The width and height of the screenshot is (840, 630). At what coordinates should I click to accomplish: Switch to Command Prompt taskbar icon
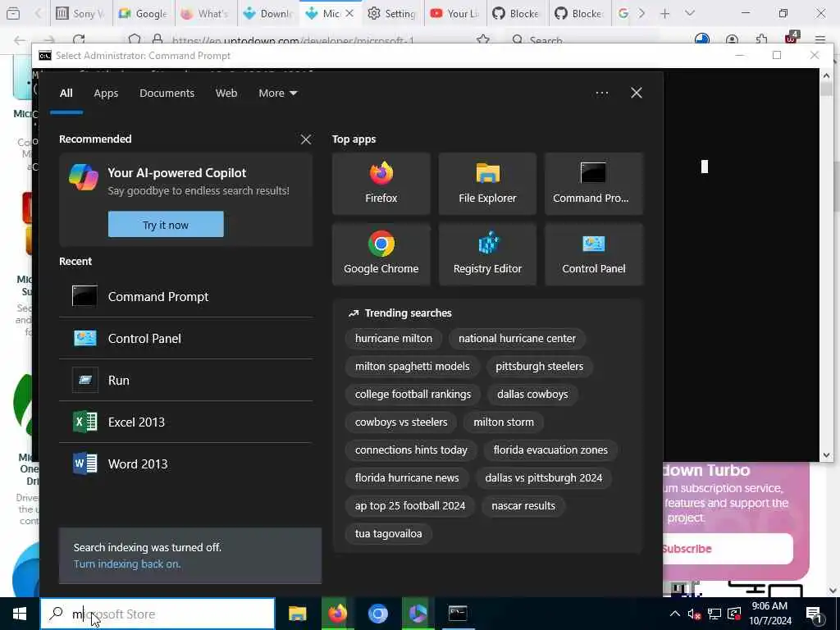click(458, 614)
